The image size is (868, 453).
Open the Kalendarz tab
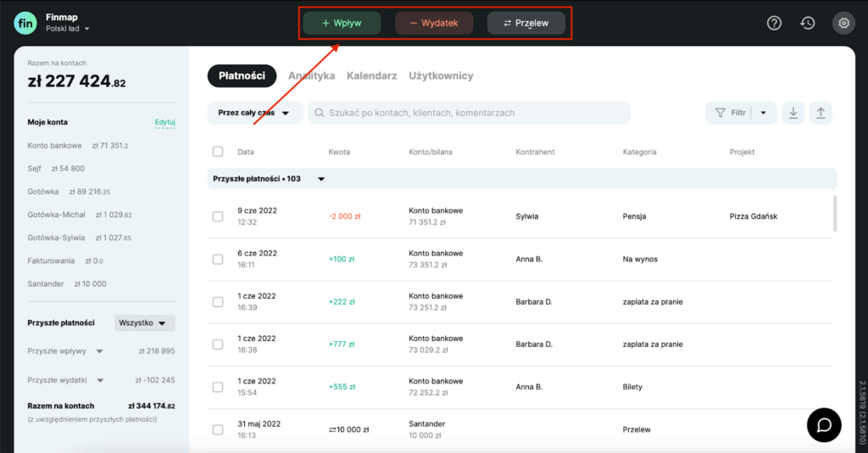click(371, 75)
